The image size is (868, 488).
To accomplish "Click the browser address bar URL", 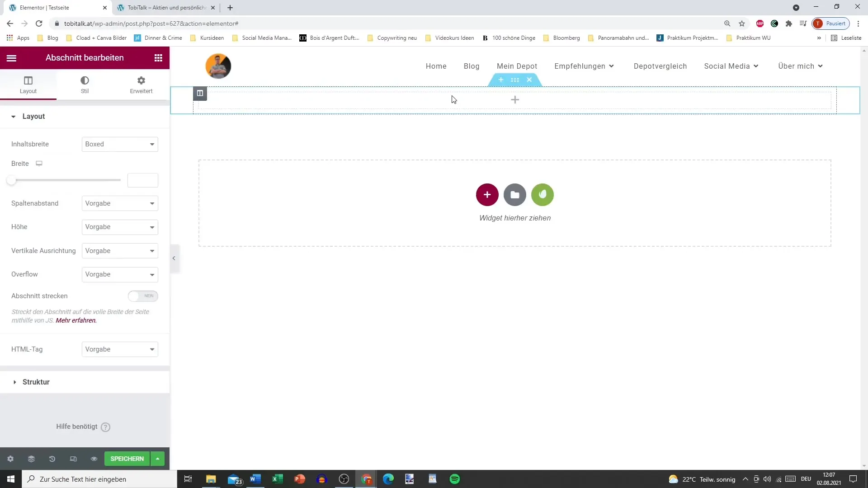I will click(x=151, y=23).
